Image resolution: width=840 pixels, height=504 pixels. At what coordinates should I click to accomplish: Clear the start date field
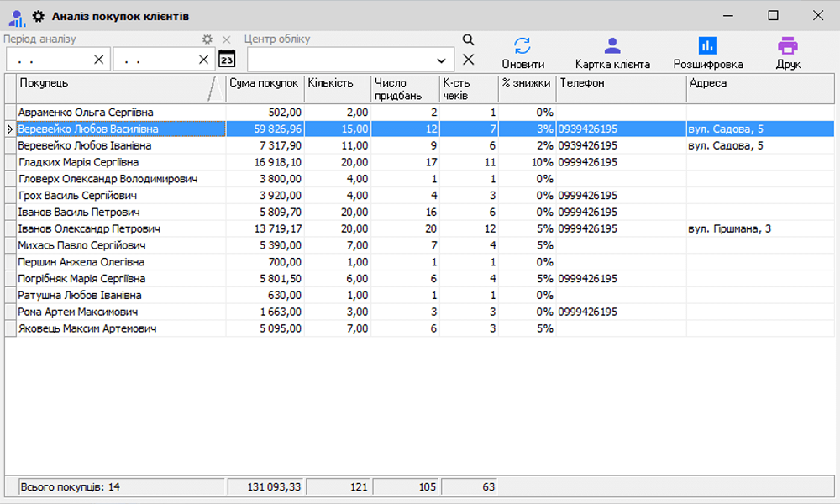tap(98, 60)
